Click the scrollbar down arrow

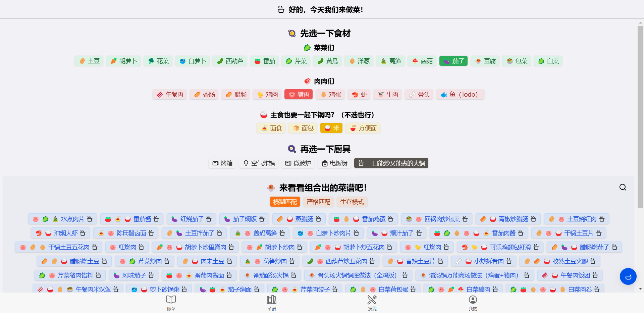pos(640,288)
